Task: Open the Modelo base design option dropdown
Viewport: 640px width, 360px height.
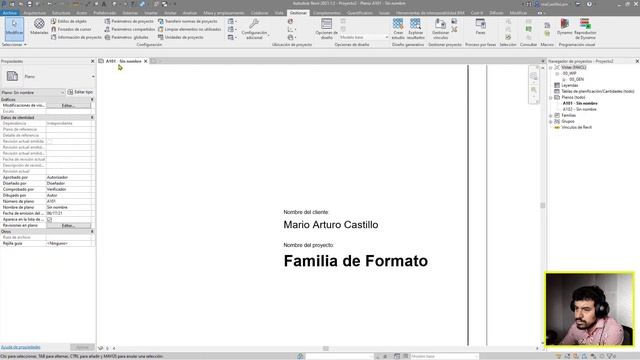Action: [364, 37]
